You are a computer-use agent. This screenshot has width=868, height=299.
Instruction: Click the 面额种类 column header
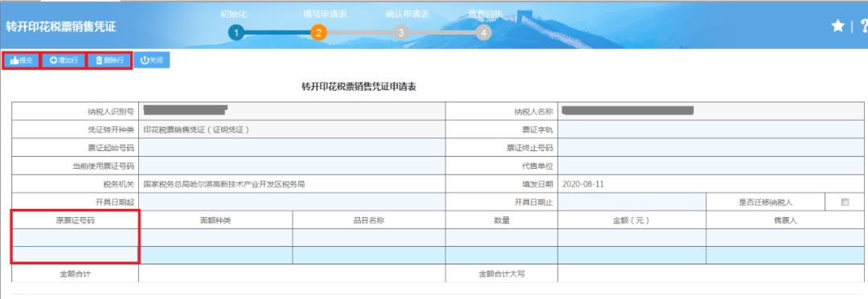click(x=215, y=219)
